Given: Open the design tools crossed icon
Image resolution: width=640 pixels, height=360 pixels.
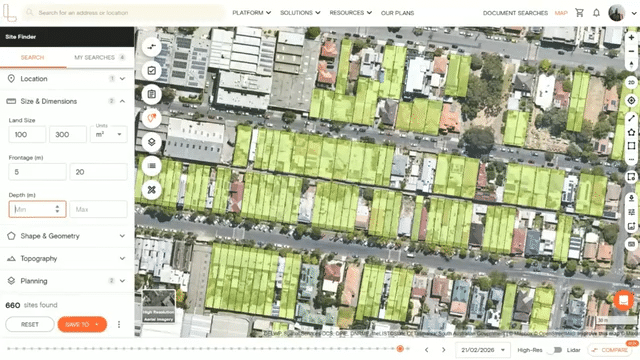Looking at the screenshot, I should (151, 190).
